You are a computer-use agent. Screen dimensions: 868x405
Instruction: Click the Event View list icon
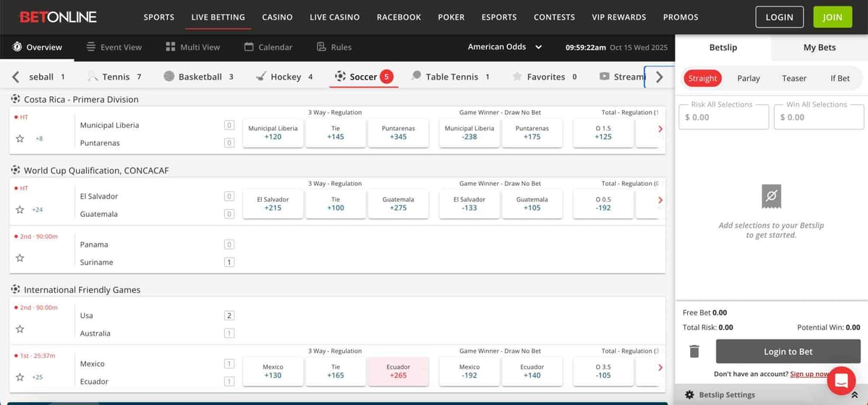click(x=91, y=47)
